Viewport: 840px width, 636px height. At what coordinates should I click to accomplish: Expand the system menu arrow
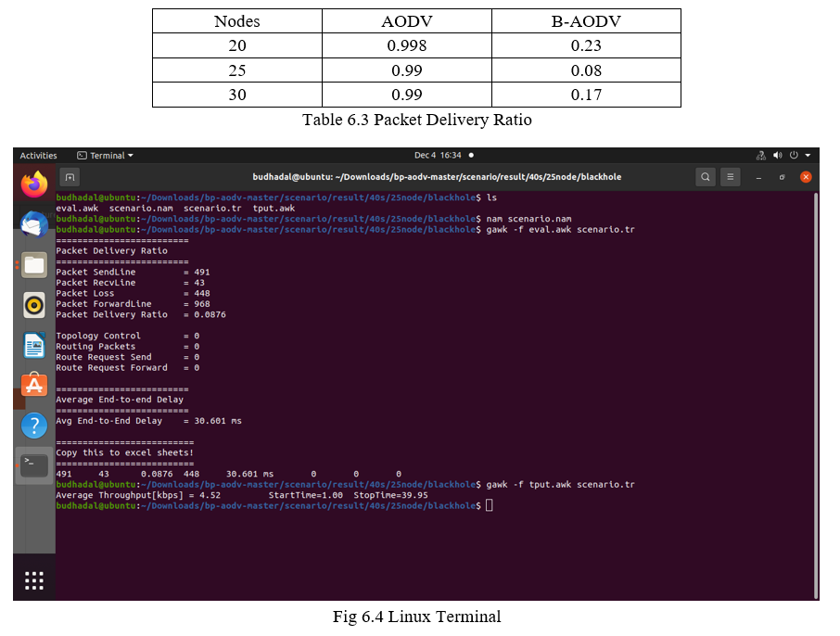tap(808, 156)
